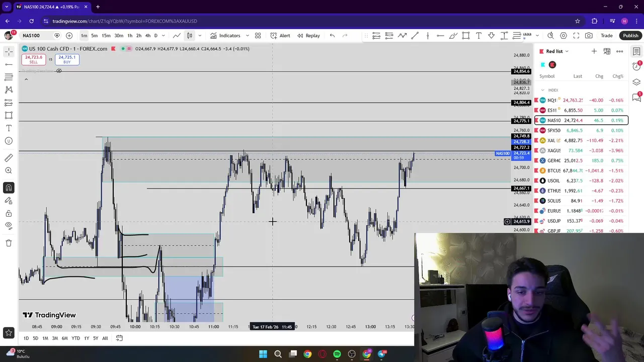Select the ruler measure tool

click(9, 158)
